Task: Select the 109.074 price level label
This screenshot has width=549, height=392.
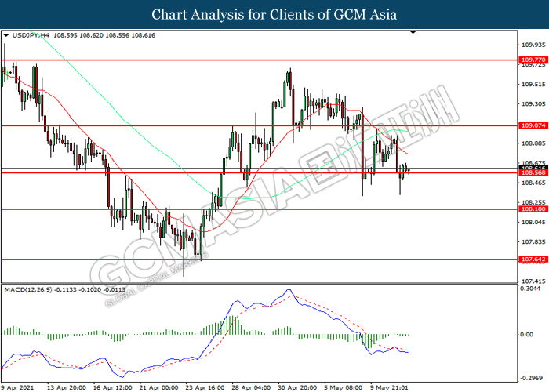Action: click(x=533, y=125)
